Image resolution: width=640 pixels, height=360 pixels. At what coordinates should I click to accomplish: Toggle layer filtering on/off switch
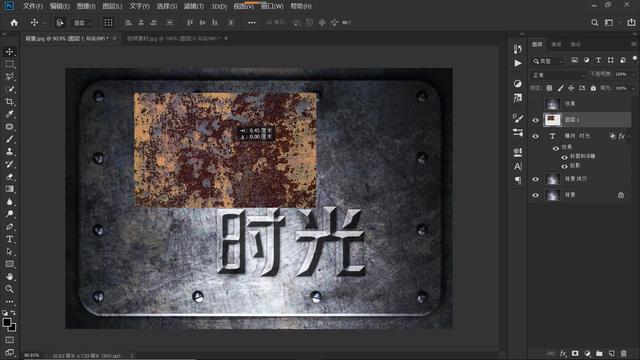point(635,59)
